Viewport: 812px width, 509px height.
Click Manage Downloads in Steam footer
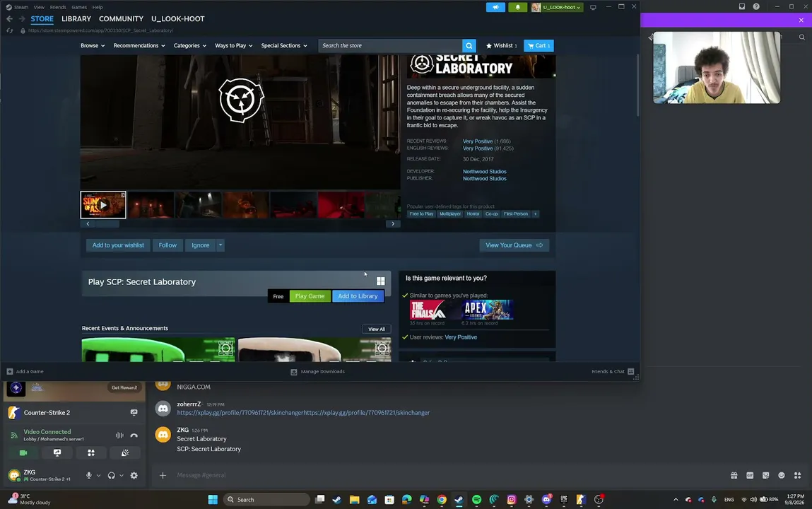tap(317, 371)
